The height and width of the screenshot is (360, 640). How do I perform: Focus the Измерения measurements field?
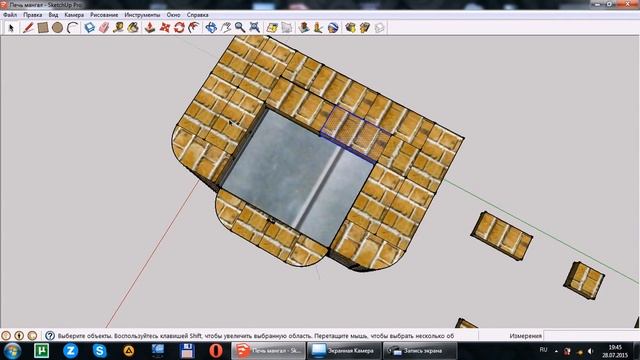[591, 336]
